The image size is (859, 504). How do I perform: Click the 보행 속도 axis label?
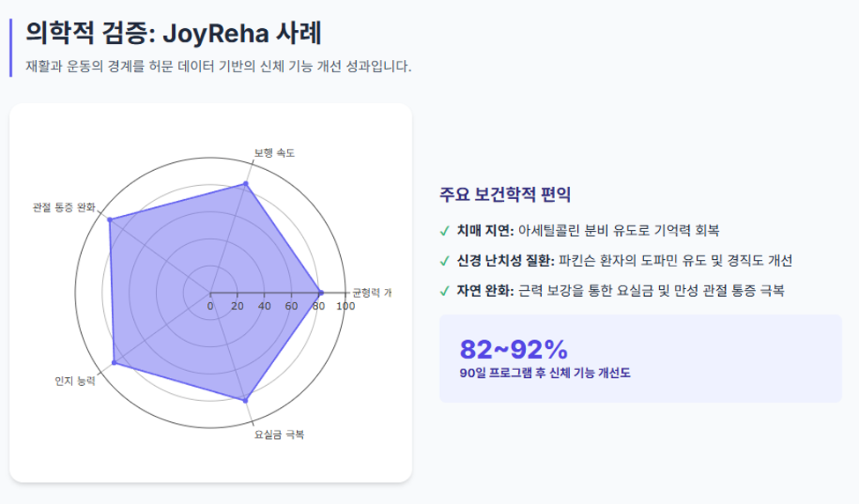[275, 152]
